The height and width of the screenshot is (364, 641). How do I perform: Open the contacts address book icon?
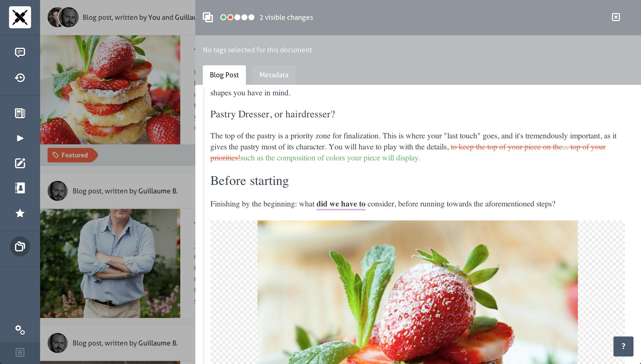20,188
